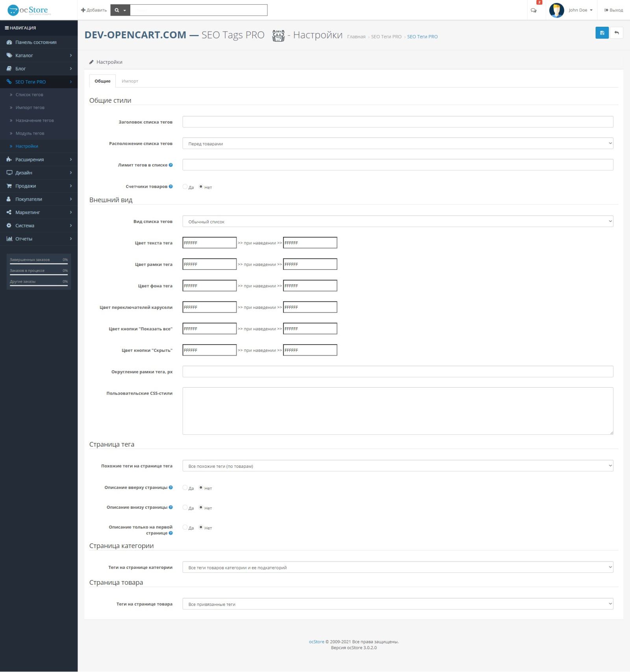Click the Главная breadcrumb link
This screenshot has height=672, width=630.
tap(356, 37)
